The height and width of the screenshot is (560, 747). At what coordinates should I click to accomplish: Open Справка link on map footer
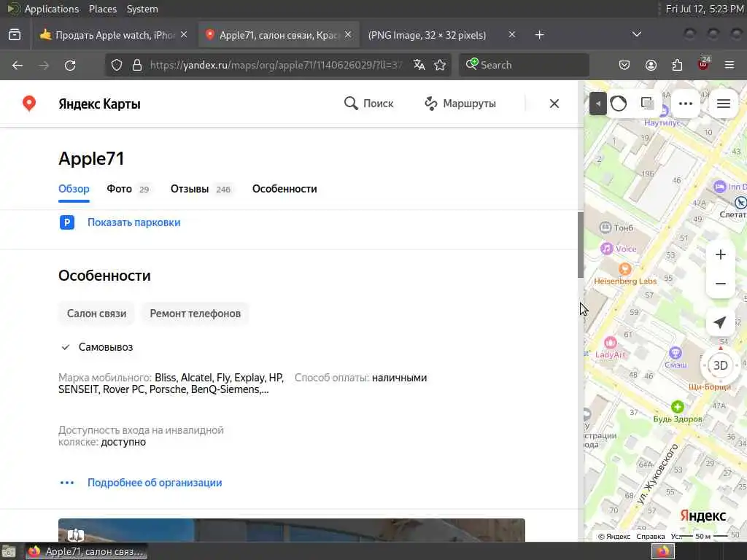[650, 537]
